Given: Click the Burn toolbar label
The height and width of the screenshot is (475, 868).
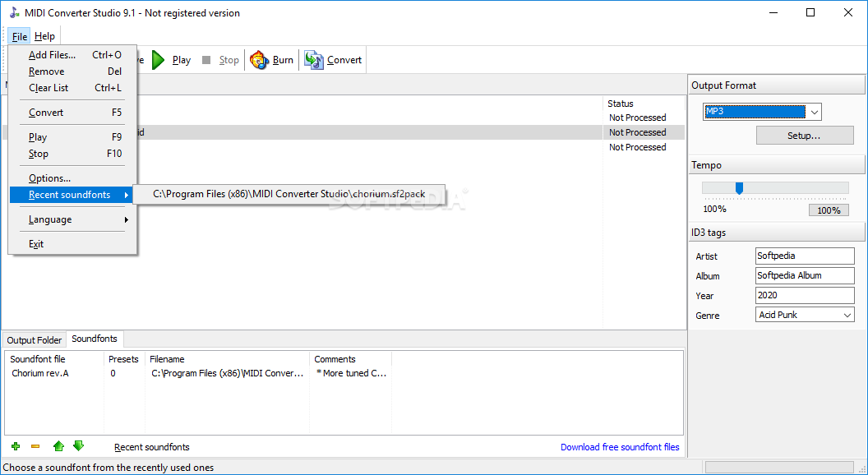Looking at the screenshot, I should (283, 60).
